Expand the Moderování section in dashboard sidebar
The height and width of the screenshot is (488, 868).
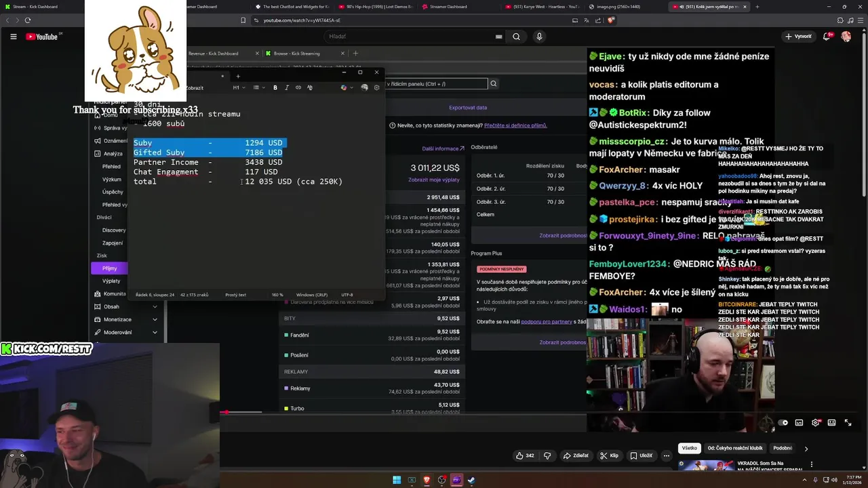click(x=127, y=332)
